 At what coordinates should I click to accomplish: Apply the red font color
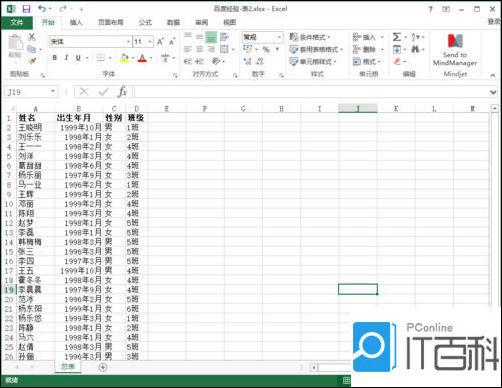142,58
